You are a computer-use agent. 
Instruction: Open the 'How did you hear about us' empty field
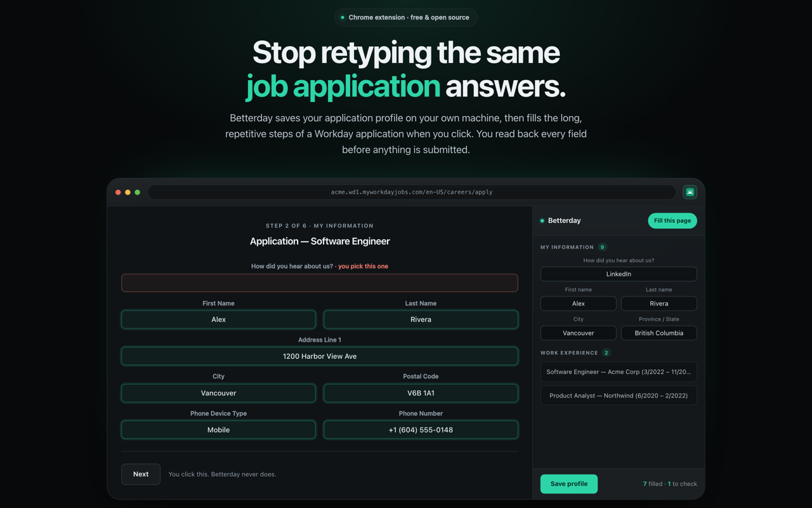click(x=320, y=283)
